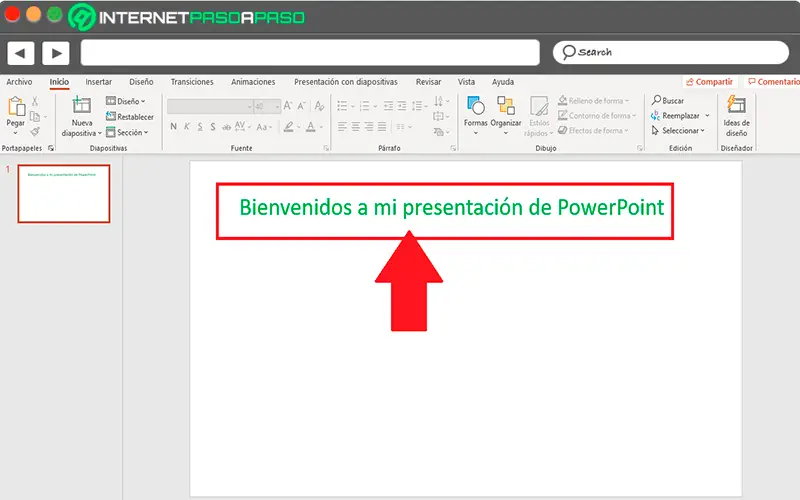Open the AV character spacing dropdown
The height and width of the screenshot is (500, 800).
(x=243, y=126)
